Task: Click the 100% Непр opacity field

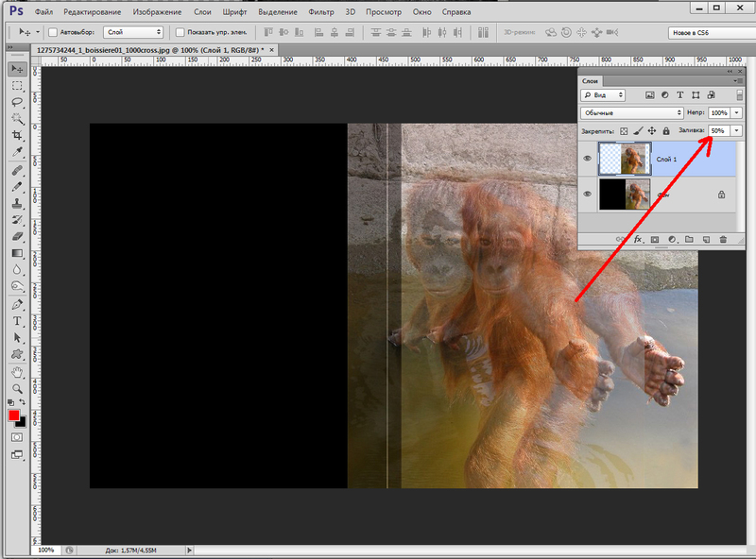Action: [x=719, y=112]
